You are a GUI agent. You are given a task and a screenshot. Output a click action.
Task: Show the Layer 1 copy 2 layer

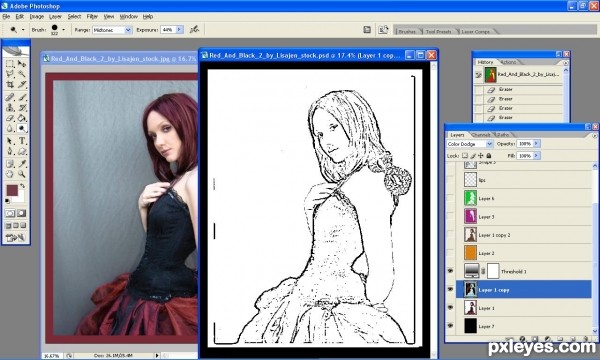point(450,235)
